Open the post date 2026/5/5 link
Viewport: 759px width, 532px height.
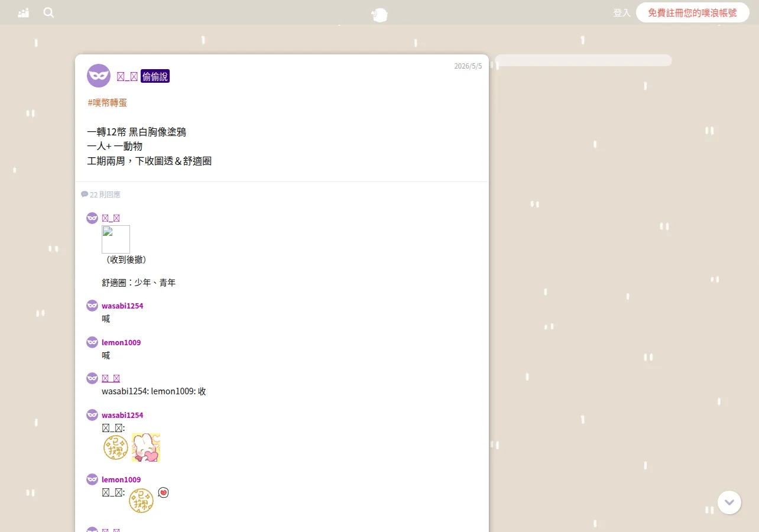point(468,66)
